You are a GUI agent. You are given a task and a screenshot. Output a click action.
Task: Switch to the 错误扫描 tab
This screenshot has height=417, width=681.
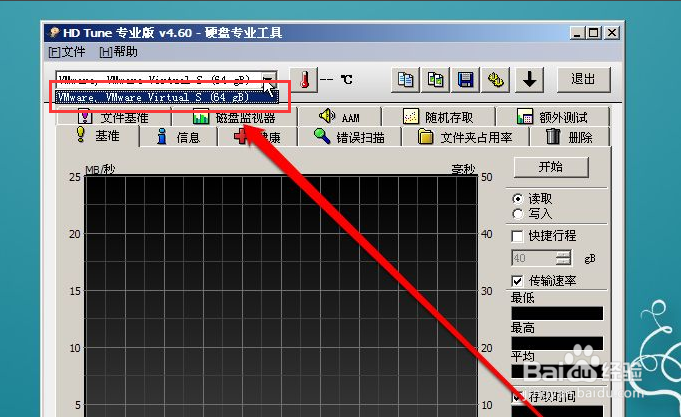(350, 137)
